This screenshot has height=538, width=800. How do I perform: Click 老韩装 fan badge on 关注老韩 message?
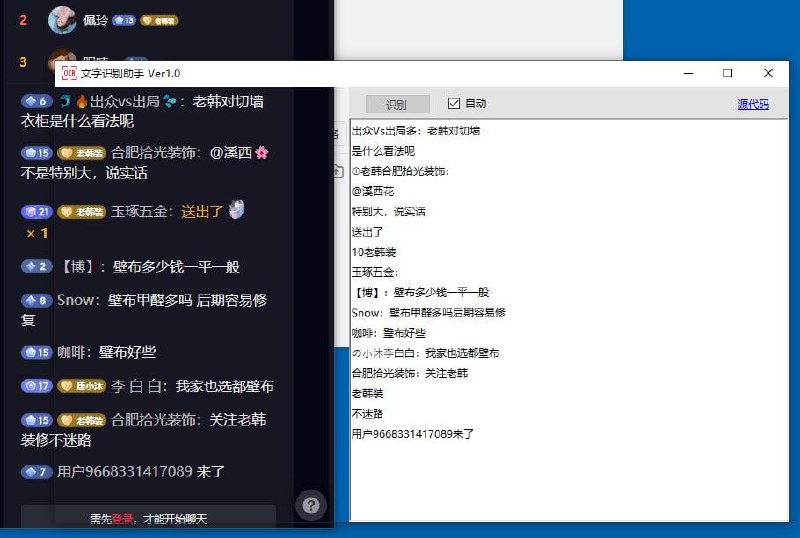82,420
